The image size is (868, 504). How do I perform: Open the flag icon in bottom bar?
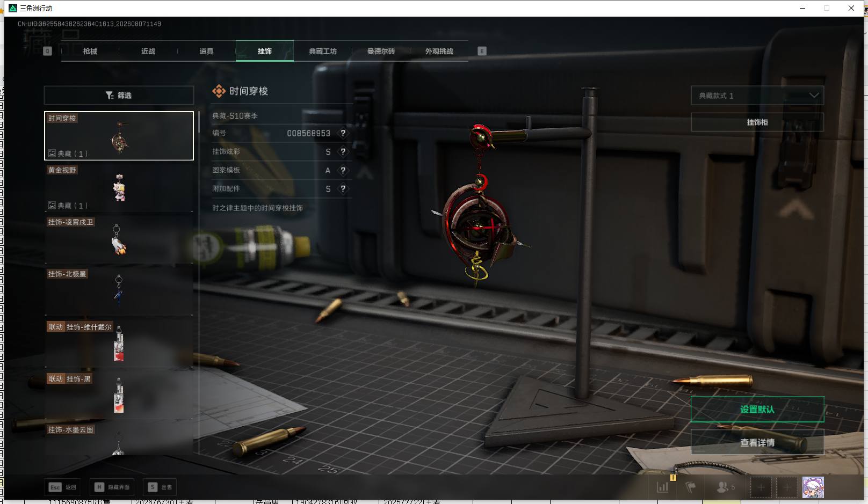pyautogui.click(x=691, y=487)
